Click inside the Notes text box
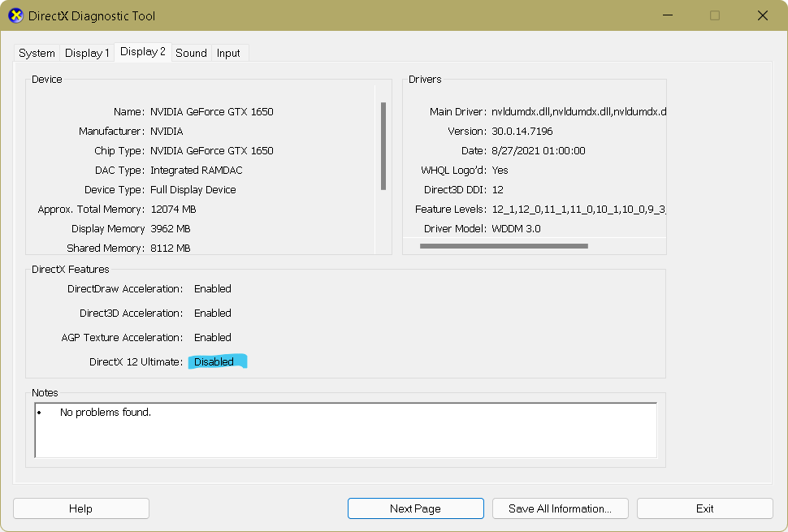 pos(346,430)
